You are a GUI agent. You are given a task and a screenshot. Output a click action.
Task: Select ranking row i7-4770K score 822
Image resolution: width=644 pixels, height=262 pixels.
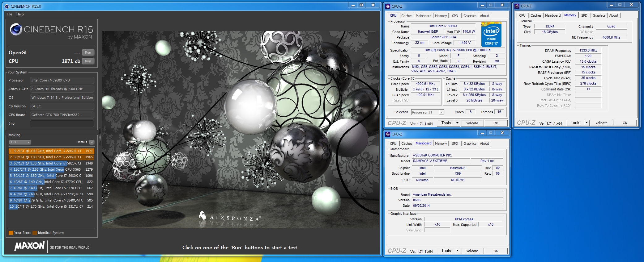click(51, 182)
